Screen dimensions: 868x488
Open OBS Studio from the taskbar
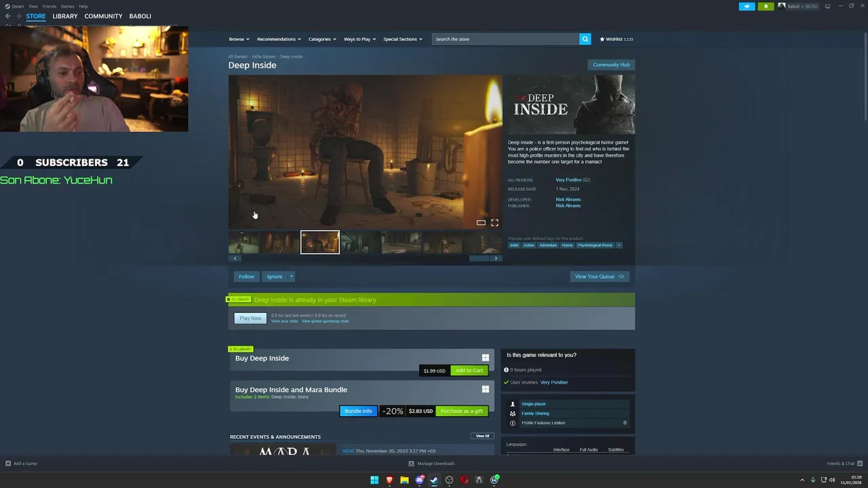point(449,480)
